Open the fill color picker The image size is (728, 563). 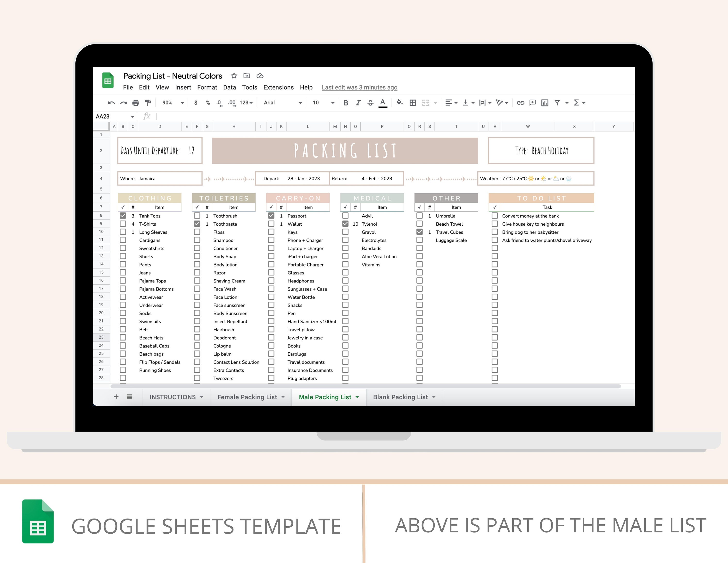[399, 103]
